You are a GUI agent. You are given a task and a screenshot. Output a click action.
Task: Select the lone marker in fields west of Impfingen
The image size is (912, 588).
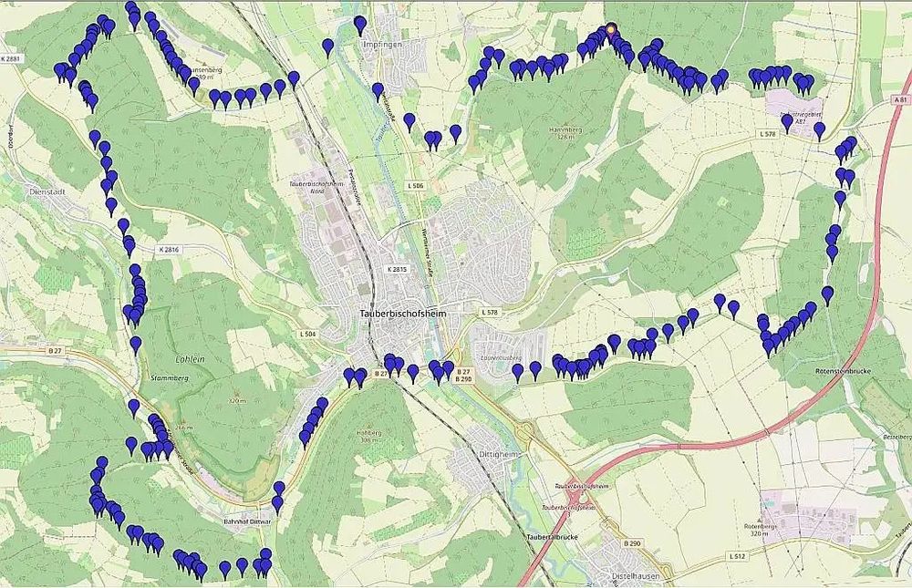[x=328, y=47]
